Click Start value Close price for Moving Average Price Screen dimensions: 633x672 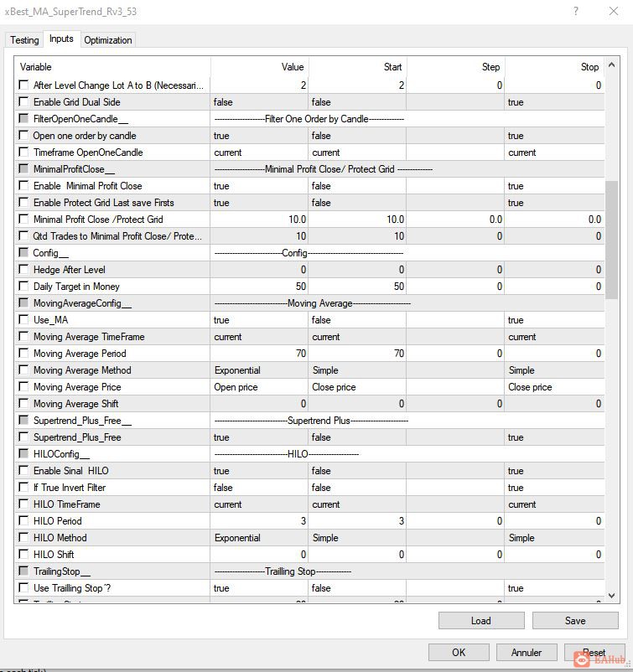[358, 386]
